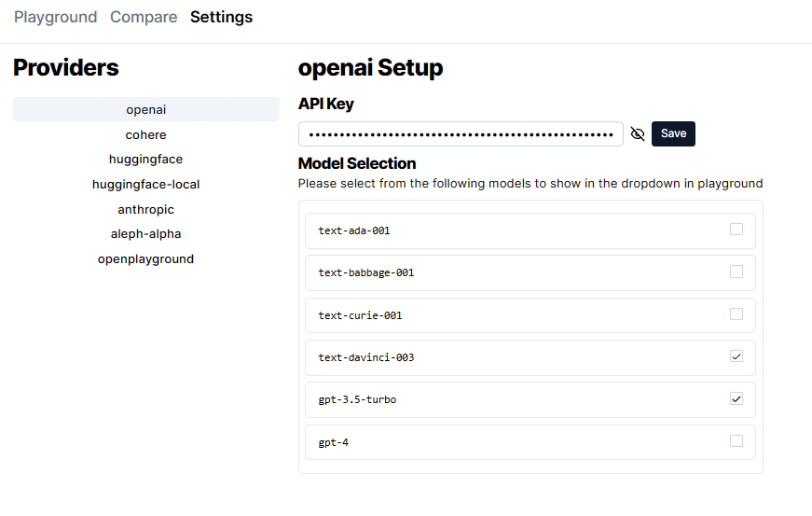The image size is (812, 516).
Task: Check the text-babbage-001 model box
Action: (x=736, y=272)
